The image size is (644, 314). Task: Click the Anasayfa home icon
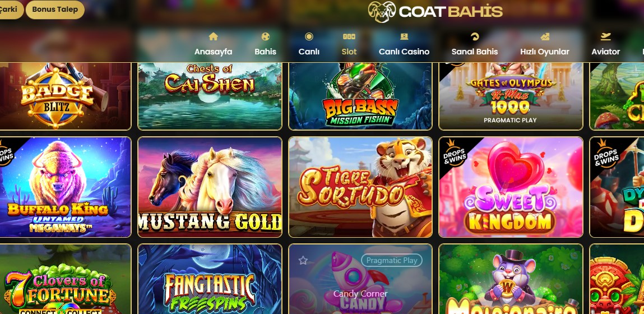click(x=213, y=36)
